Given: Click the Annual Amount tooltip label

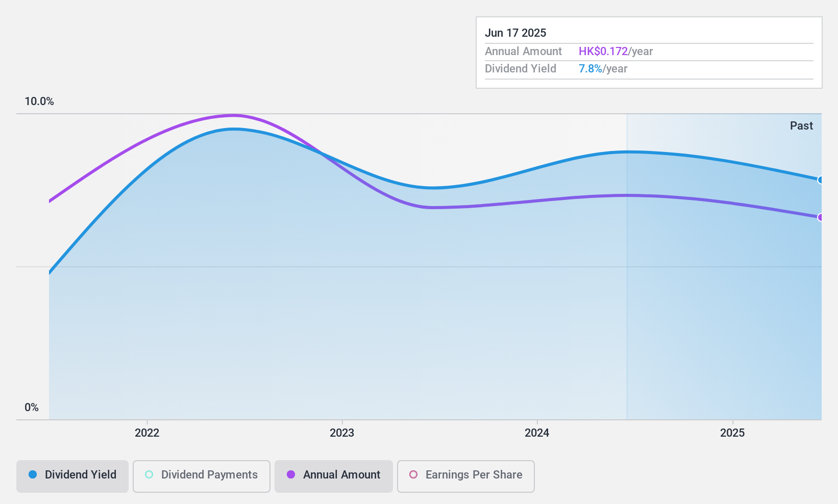Looking at the screenshot, I should click(523, 52).
